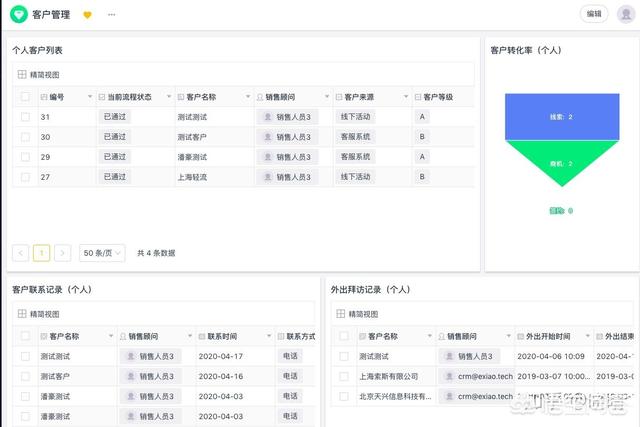Open the 50 条/页 page size dropdown
Screen dimensions: 640x427
(102, 253)
